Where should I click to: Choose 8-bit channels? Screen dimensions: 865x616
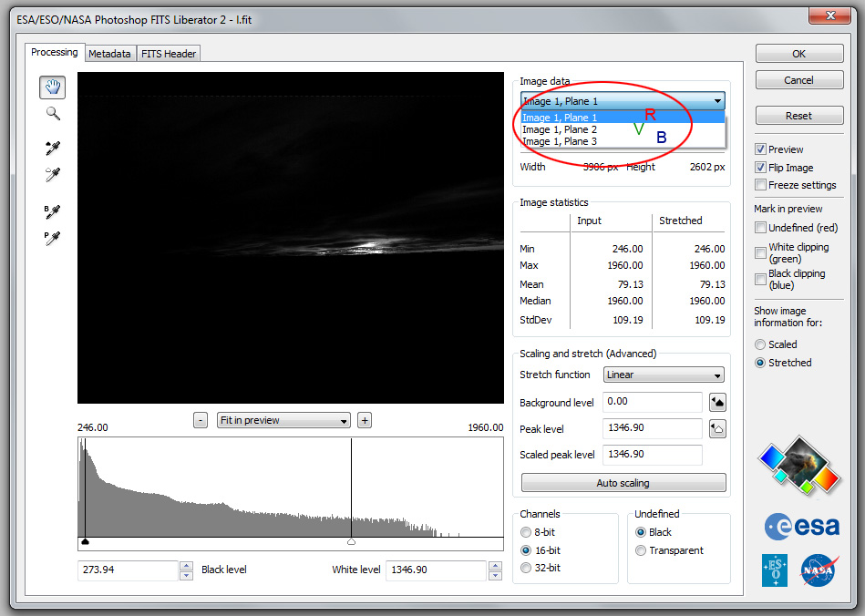526,532
